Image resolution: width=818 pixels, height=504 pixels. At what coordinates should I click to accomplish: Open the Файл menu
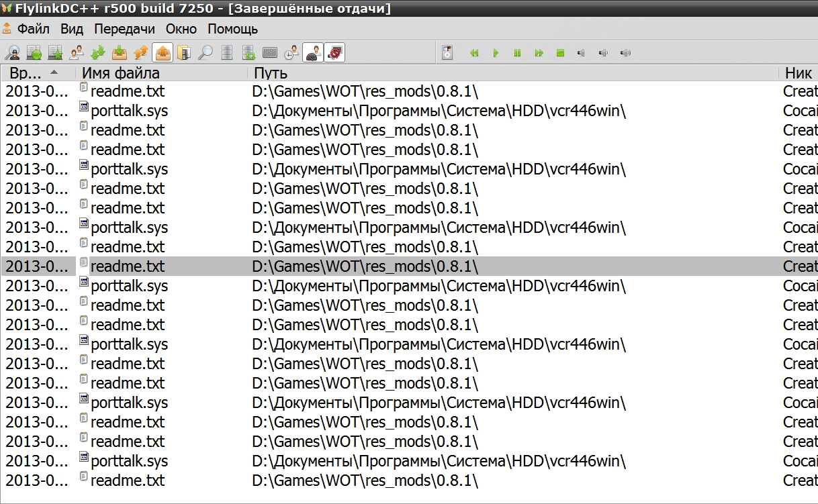(x=34, y=29)
